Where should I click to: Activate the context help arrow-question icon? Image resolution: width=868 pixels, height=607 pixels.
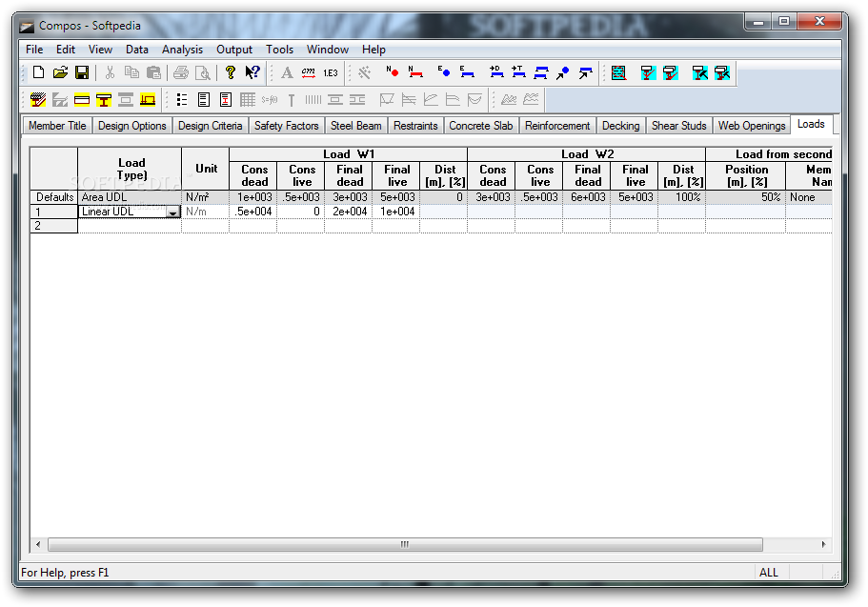coord(252,72)
